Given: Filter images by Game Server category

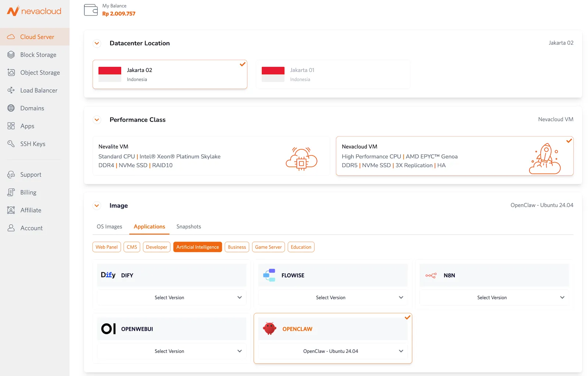Looking at the screenshot, I should [268, 247].
